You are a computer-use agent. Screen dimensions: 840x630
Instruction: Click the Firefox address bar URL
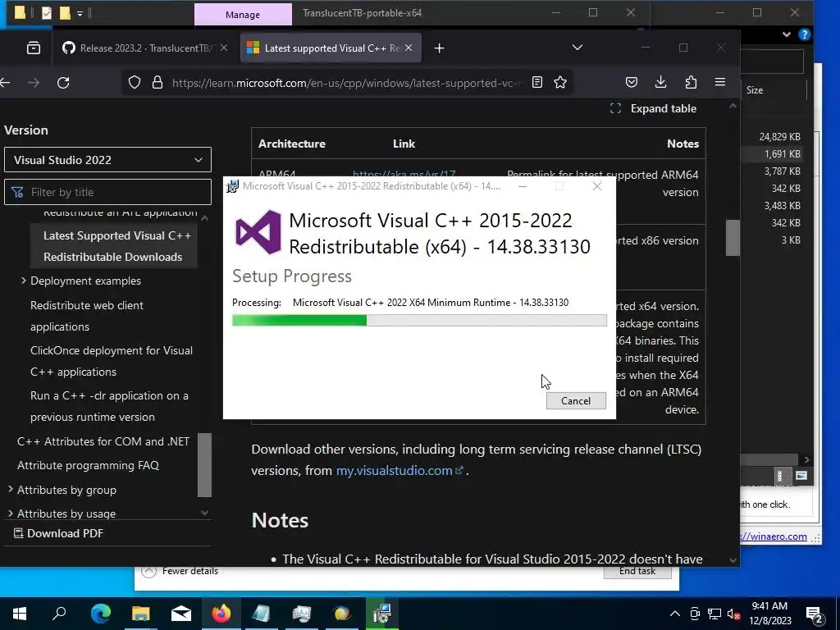coord(345,83)
